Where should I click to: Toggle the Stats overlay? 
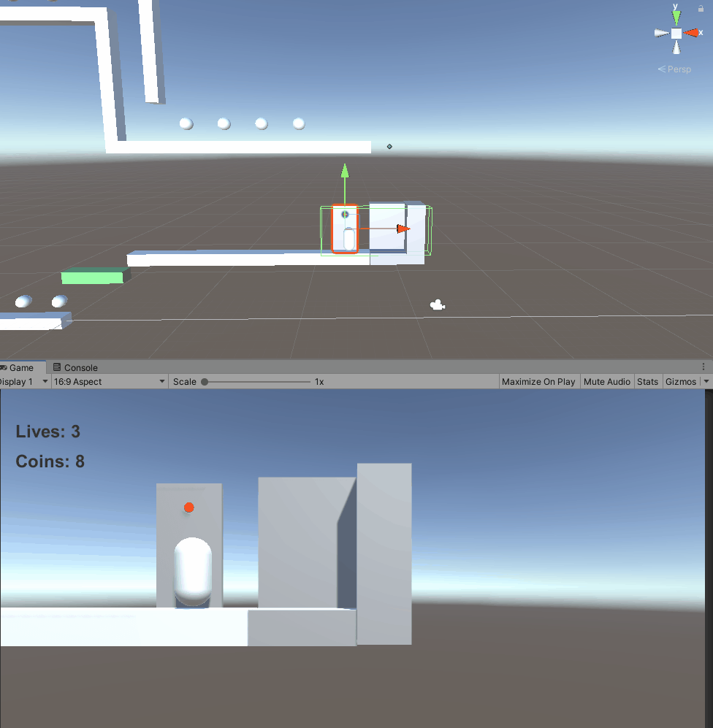pyautogui.click(x=647, y=381)
